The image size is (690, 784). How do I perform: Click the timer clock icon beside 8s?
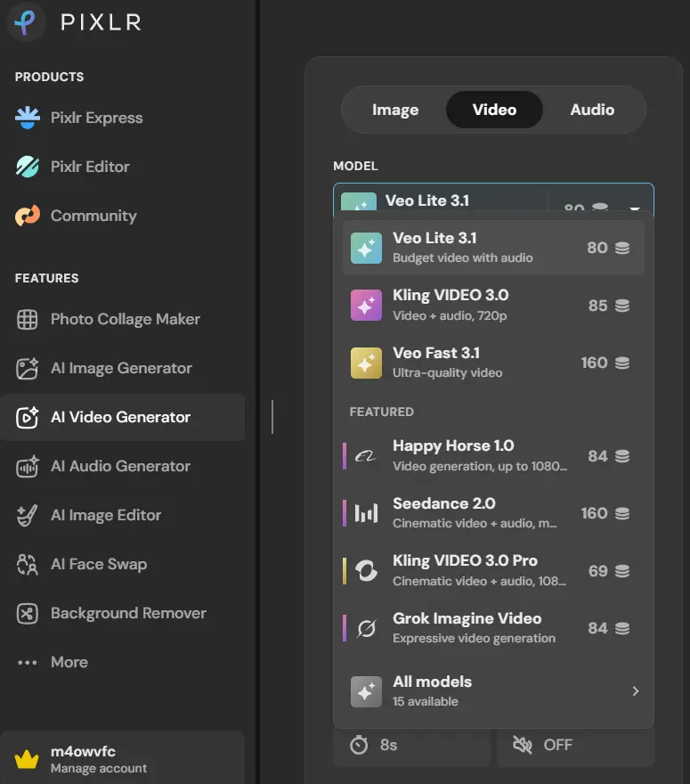pyautogui.click(x=359, y=745)
